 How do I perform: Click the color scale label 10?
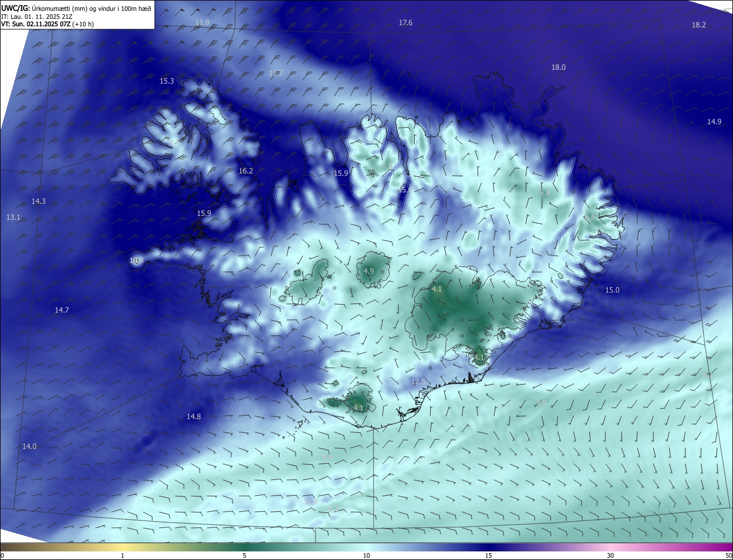click(x=366, y=555)
